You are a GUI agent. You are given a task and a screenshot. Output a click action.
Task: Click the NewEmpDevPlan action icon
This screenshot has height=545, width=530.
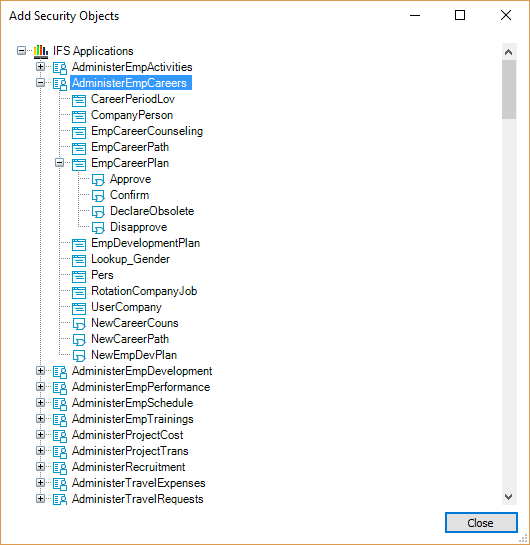[79, 356]
